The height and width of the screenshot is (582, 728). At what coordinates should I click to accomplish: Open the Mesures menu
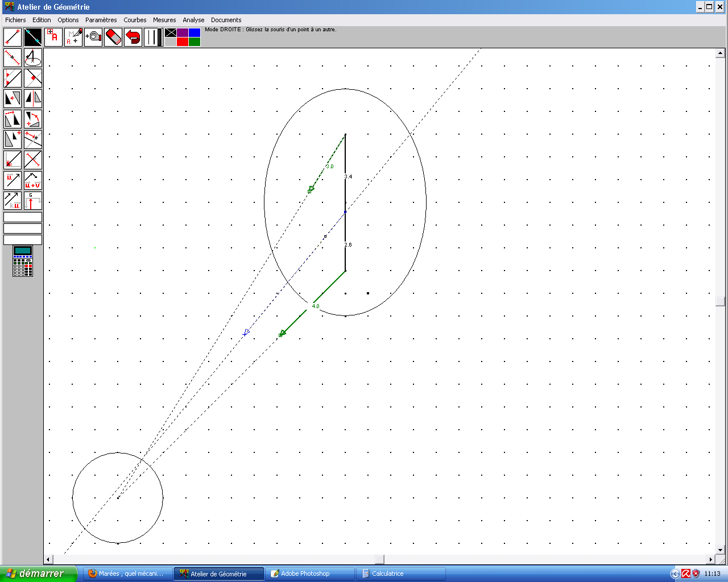(x=164, y=20)
